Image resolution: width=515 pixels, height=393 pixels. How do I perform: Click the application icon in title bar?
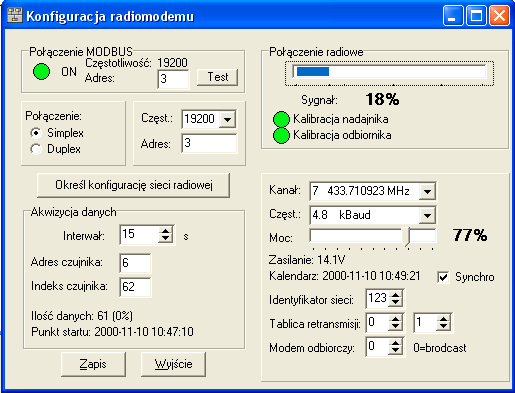tap(14, 15)
